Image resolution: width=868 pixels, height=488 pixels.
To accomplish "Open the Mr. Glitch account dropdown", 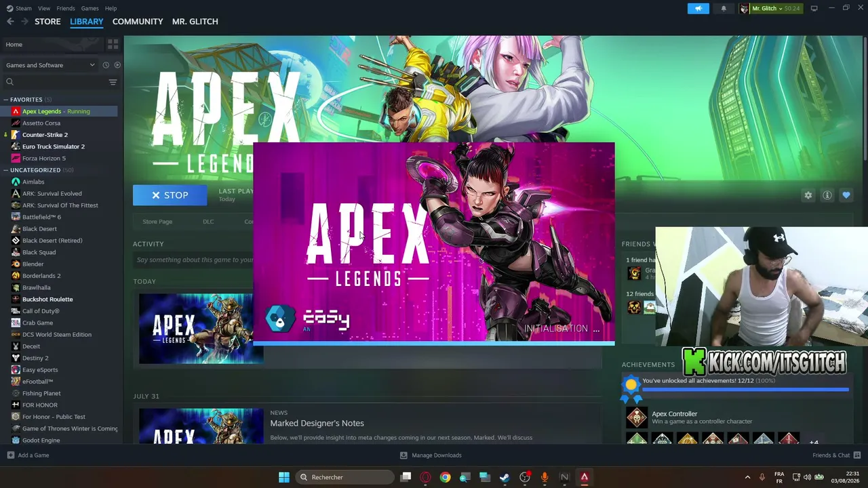I will click(x=770, y=8).
